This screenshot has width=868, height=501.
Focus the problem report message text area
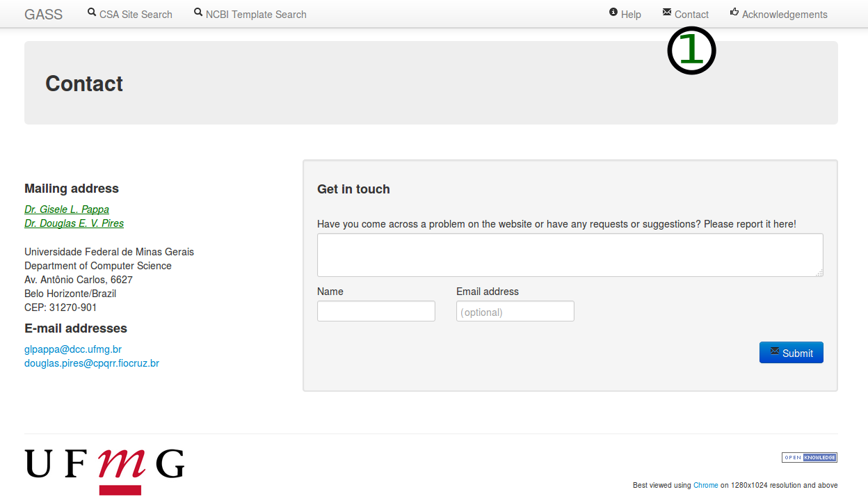pyautogui.click(x=570, y=255)
